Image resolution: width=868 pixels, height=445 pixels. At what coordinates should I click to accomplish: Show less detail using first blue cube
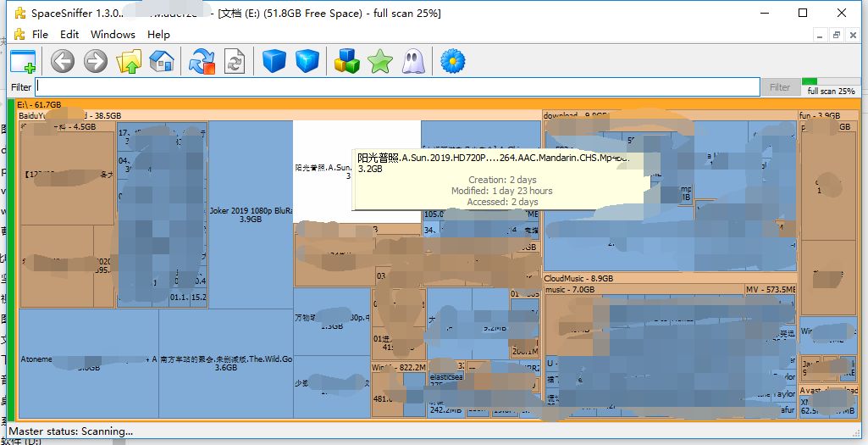point(274,61)
